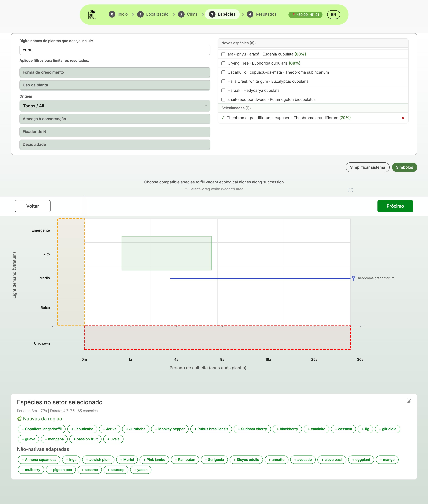
Task: Expand the Fixador de N filter
Action: (x=115, y=132)
